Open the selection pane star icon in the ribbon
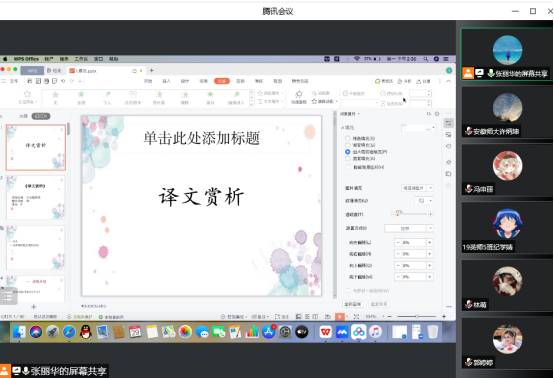This screenshot has height=378, width=554. [299, 94]
